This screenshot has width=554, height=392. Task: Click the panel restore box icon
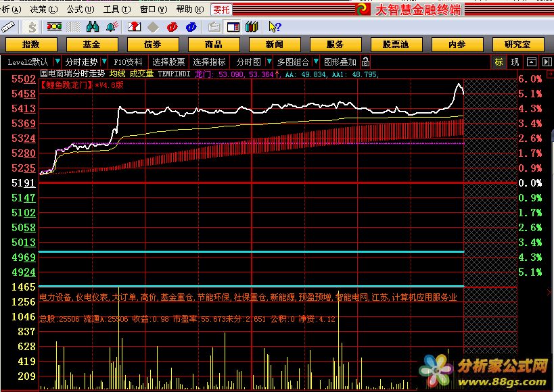(532, 62)
